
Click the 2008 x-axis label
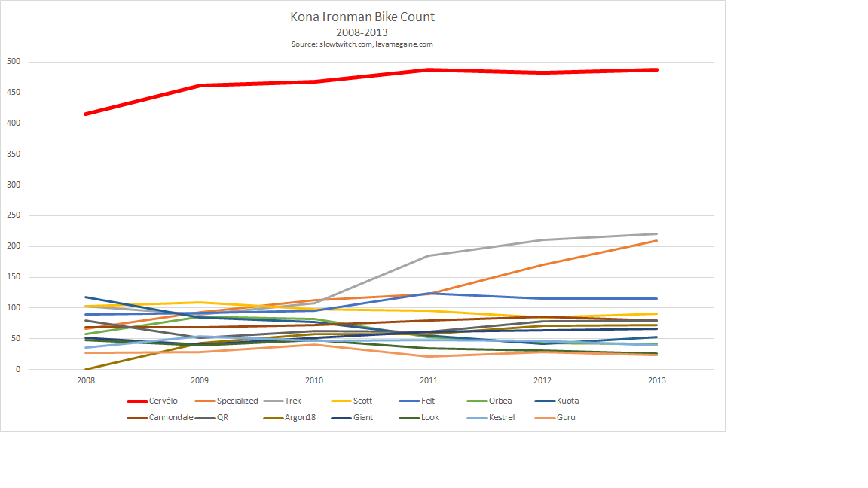pos(86,380)
